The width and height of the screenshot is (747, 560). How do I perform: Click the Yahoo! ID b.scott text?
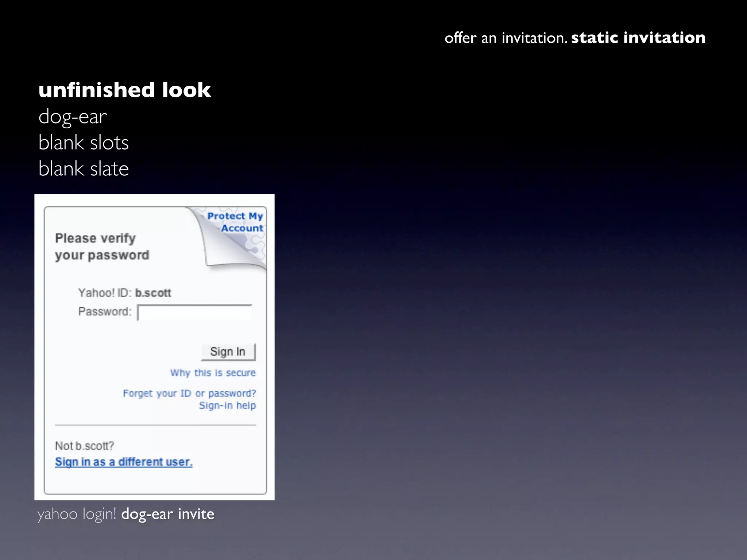click(x=125, y=293)
